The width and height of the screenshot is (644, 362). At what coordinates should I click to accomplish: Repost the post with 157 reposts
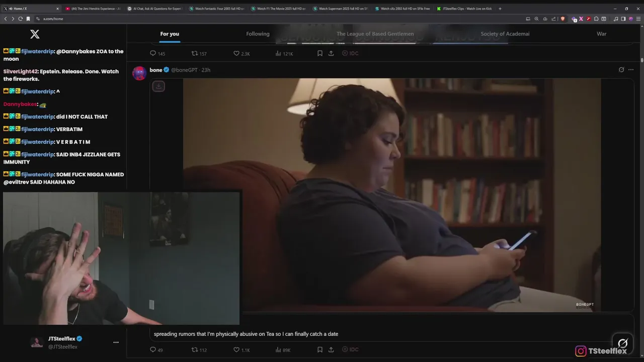[x=199, y=53]
